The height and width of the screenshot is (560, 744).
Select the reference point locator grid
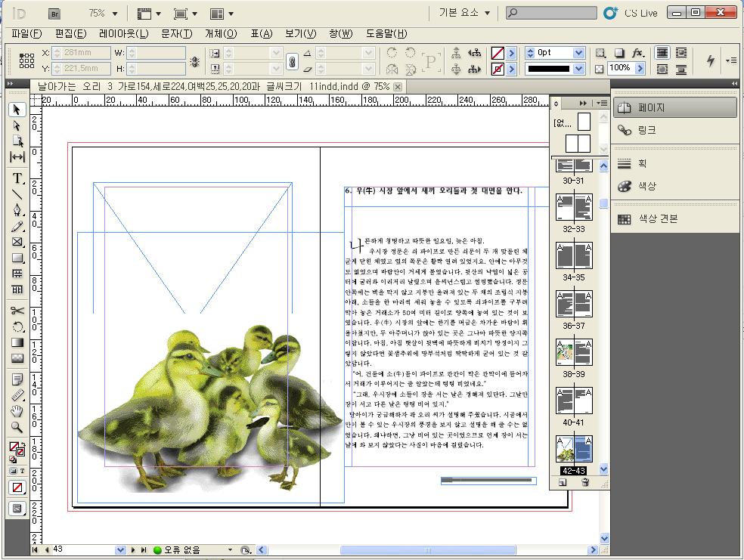point(26,60)
